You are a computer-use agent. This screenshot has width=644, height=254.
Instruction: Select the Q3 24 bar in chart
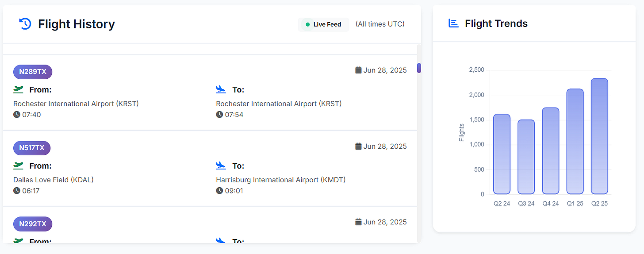526,157
